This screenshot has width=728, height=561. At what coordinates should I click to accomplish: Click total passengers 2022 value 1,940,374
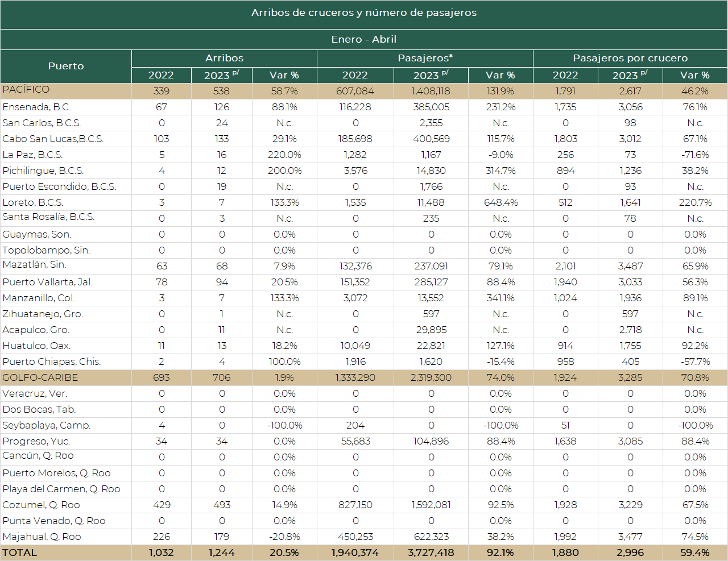pyautogui.click(x=355, y=552)
